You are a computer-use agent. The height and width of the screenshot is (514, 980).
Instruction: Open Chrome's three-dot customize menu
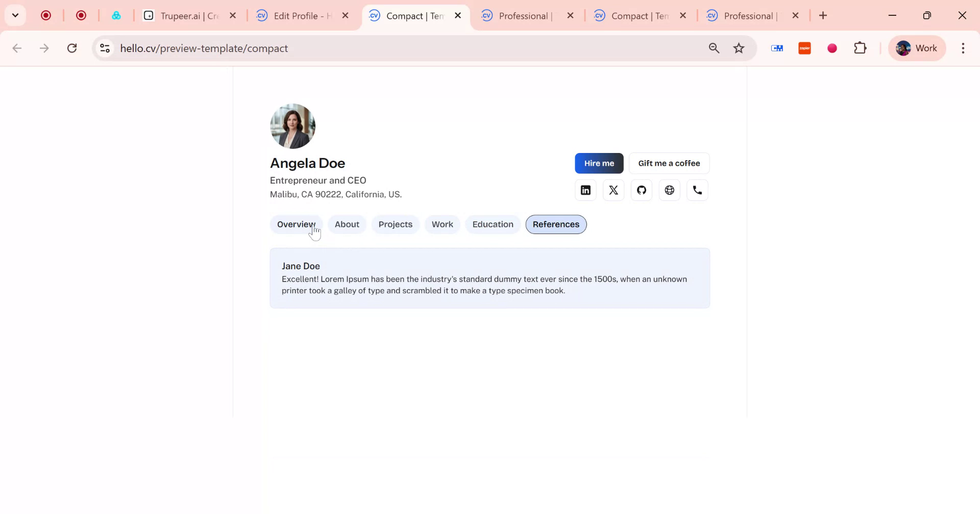coord(963,48)
